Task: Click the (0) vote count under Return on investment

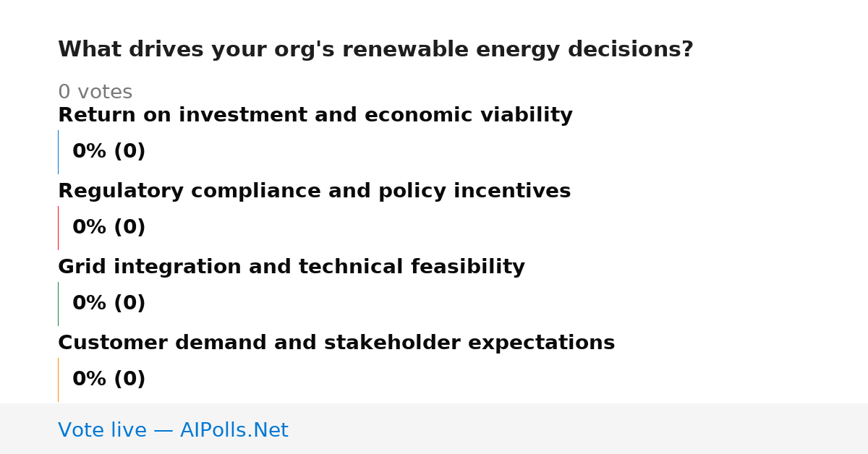Action: point(130,152)
